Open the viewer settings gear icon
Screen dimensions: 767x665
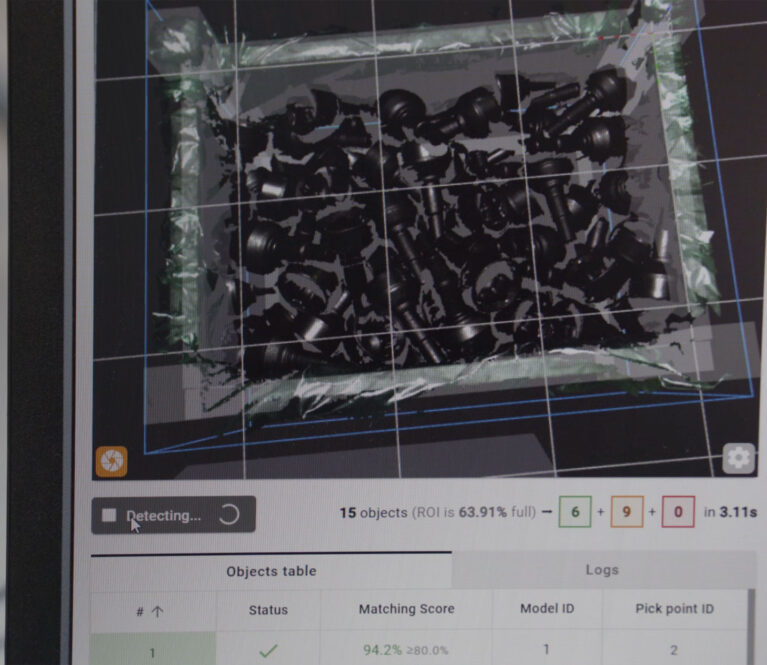739,458
